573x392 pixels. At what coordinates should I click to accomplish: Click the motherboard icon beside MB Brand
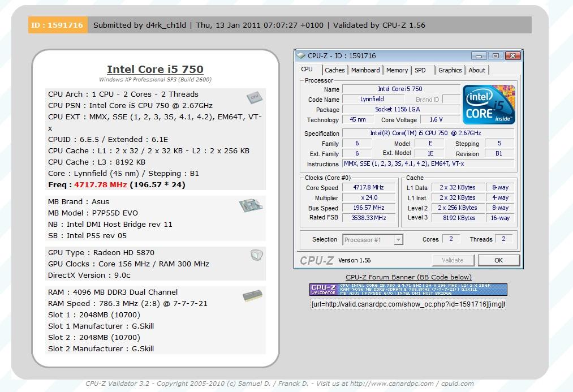coord(251,205)
